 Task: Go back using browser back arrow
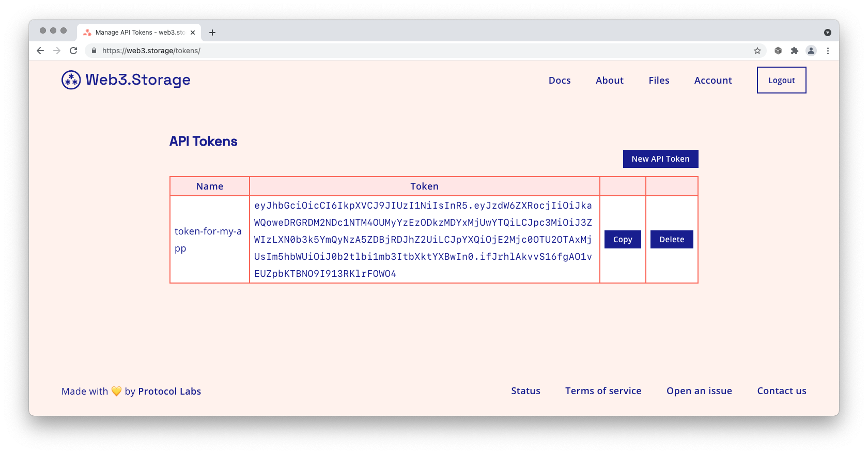pos(40,51)
